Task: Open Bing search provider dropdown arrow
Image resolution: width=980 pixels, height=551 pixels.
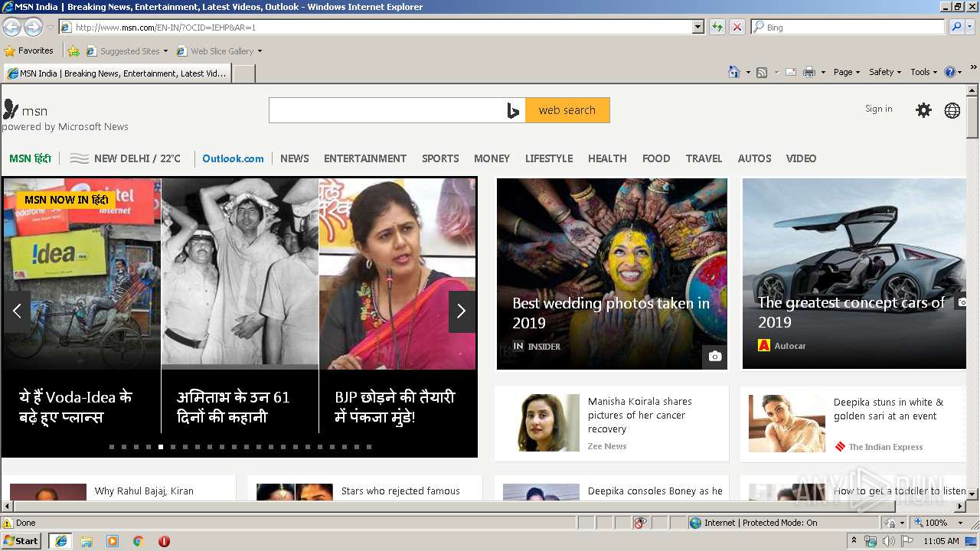Action: tap(971, 27)
